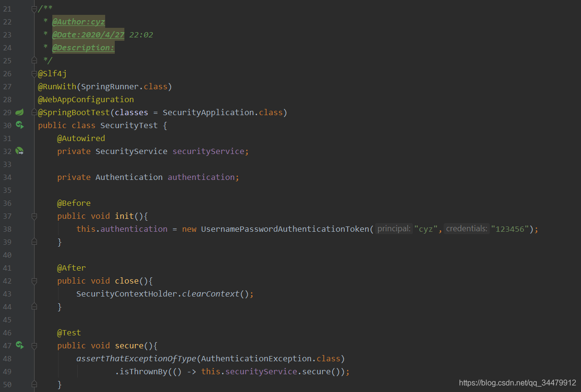Click the close method name
The image size is (581, 392).
pyautogui.click(x=127, y=281)
